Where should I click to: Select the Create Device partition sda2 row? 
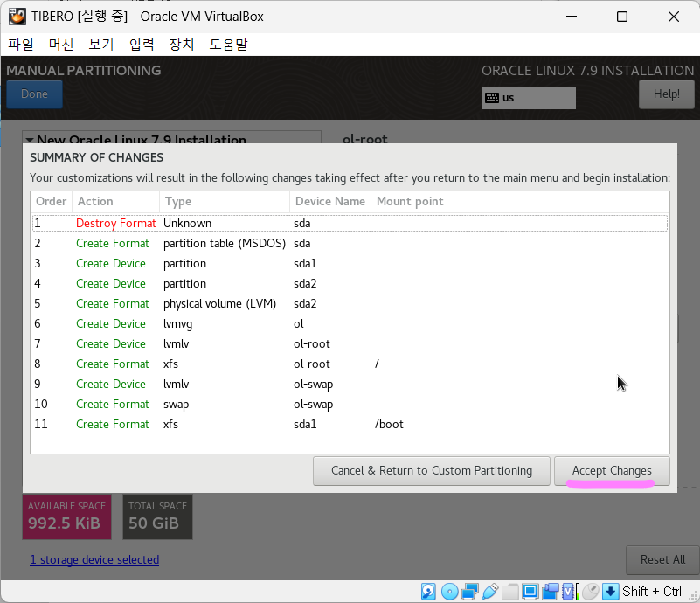[x=350, y=283]
